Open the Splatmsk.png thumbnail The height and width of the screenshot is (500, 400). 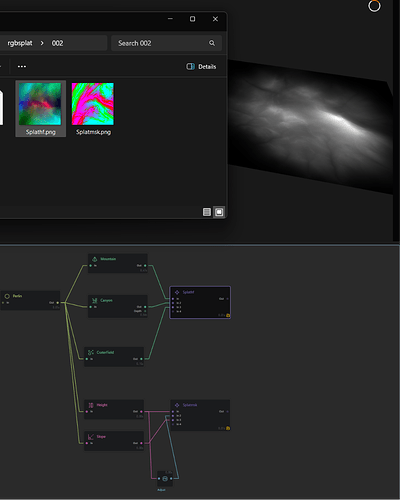[x=93, y=104]
